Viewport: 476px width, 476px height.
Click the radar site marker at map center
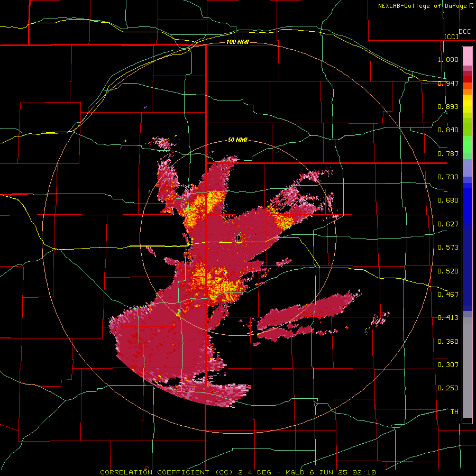[x=239, y=239]
